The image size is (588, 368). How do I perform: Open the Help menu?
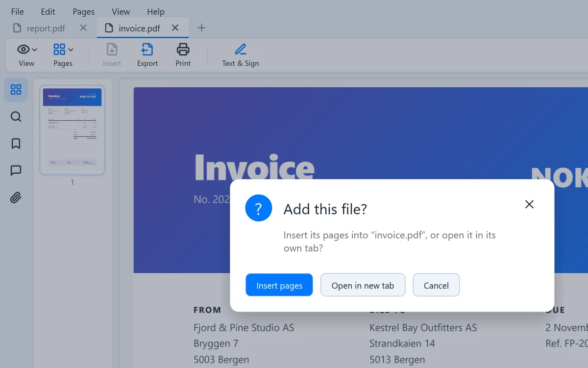(156, 12)
